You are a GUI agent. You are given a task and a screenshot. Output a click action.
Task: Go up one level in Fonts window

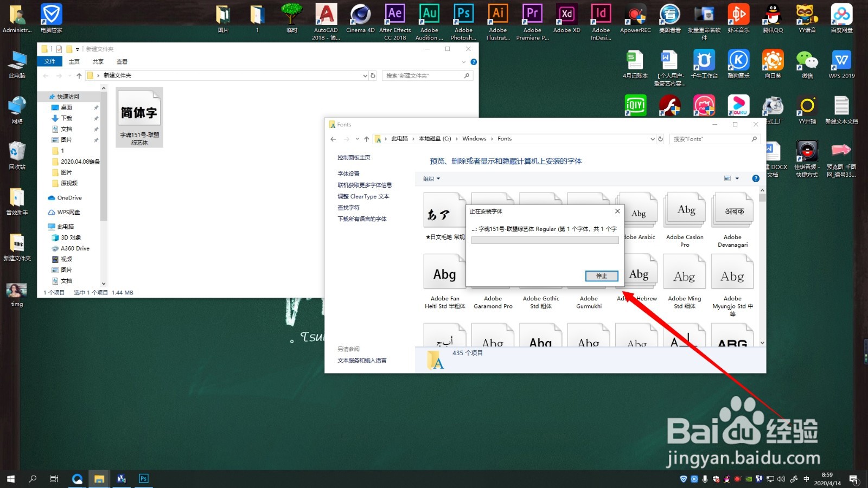(366, 139)
